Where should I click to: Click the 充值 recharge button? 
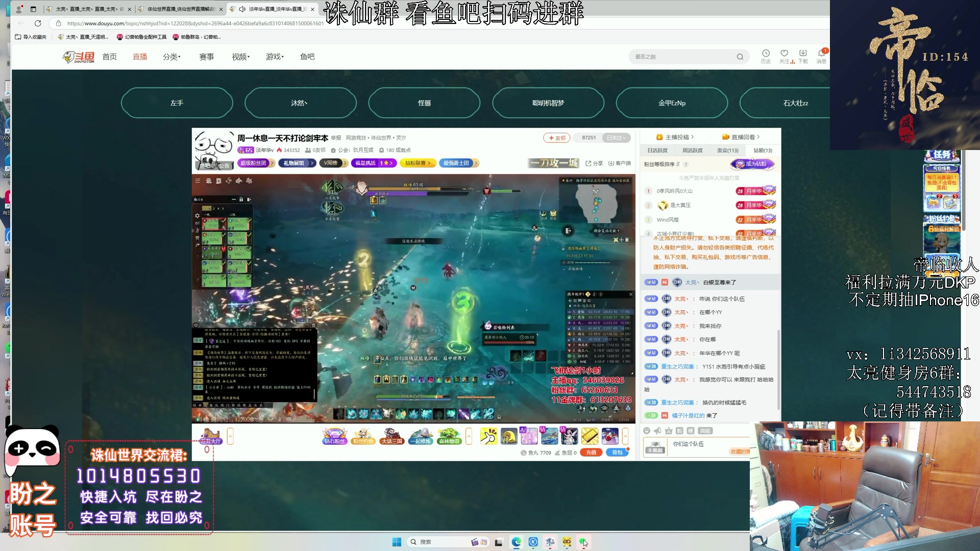click(x=591, y=453)
